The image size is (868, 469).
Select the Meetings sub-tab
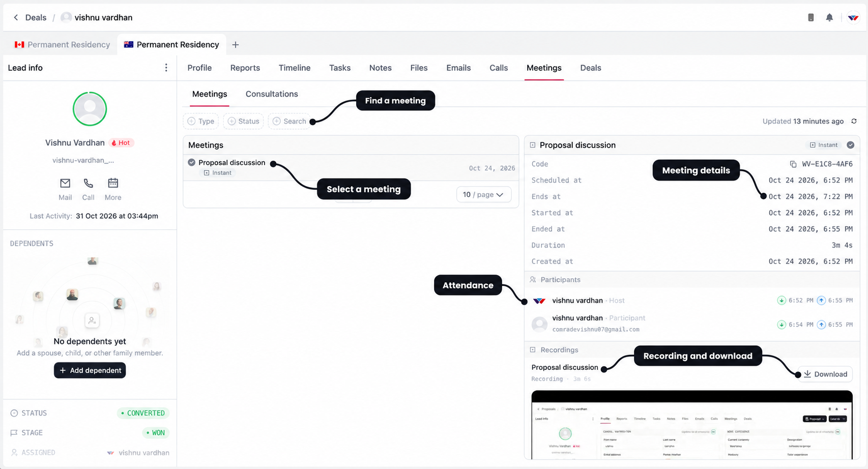click(x=210, y=94)
